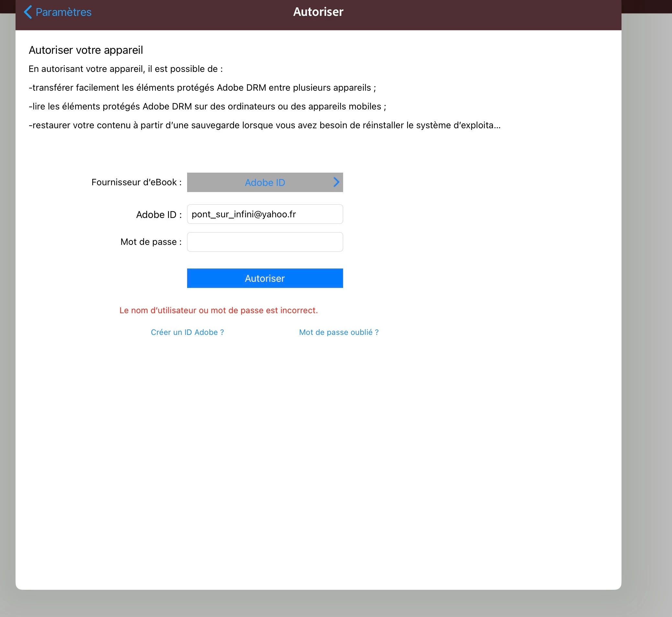Open the Créer un ID Adobe link
The width and height of the screenshot is (672, 617).
(x=187, y=332)
